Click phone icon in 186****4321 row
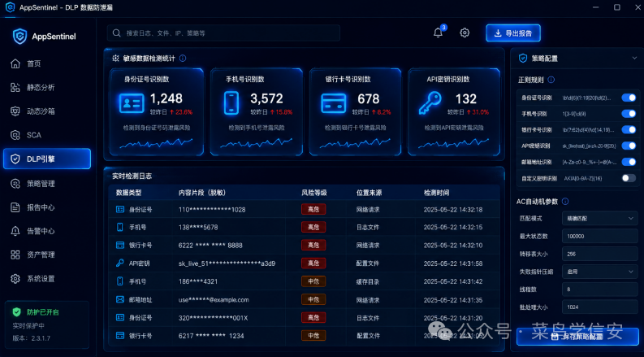This screenshot has width=644, height=357. pos(120,281)
